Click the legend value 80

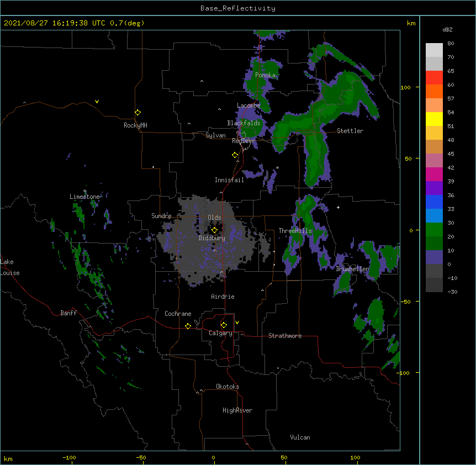pyautogui.click(x=451, y=44)
